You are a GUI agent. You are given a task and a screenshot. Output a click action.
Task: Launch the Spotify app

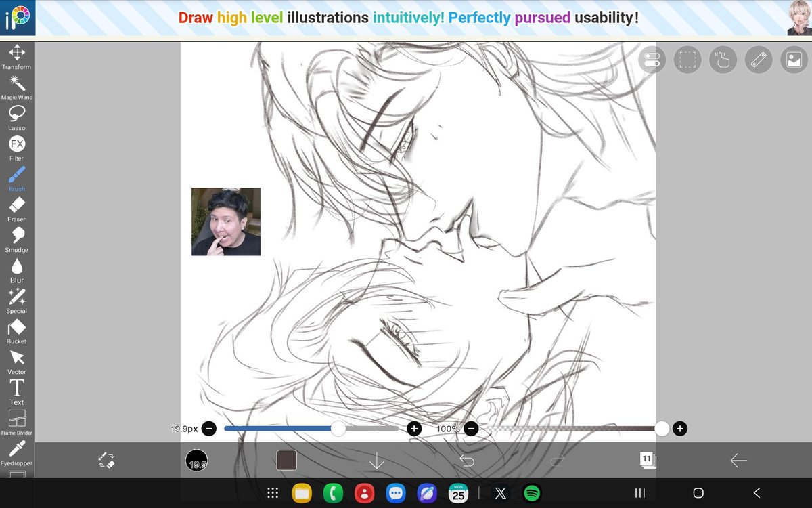click(532, 493)
